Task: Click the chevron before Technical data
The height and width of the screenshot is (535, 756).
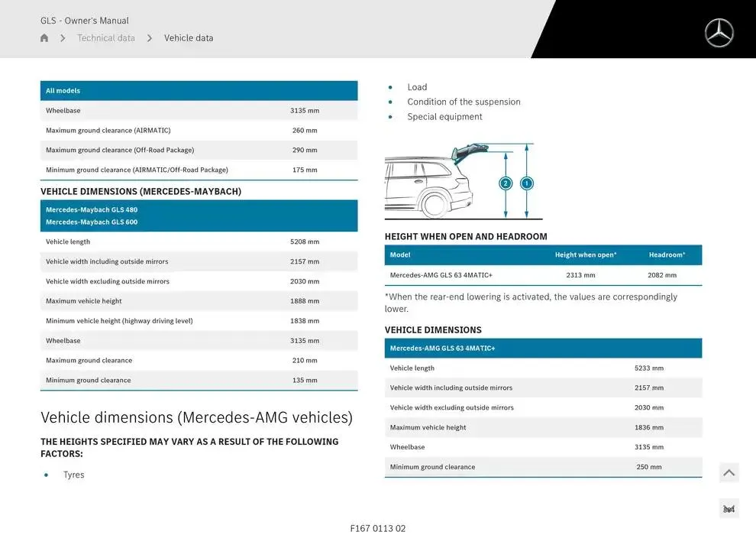Action: (x=63, y=38)
